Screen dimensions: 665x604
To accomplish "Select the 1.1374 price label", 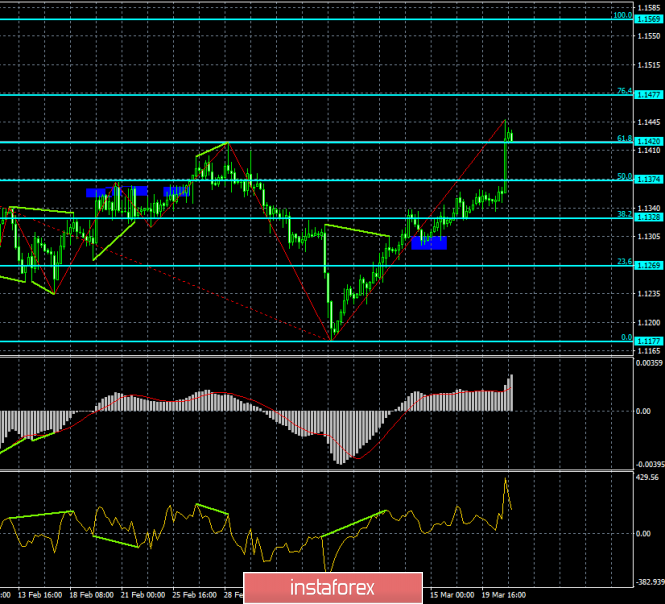I will tap(649, 179).
